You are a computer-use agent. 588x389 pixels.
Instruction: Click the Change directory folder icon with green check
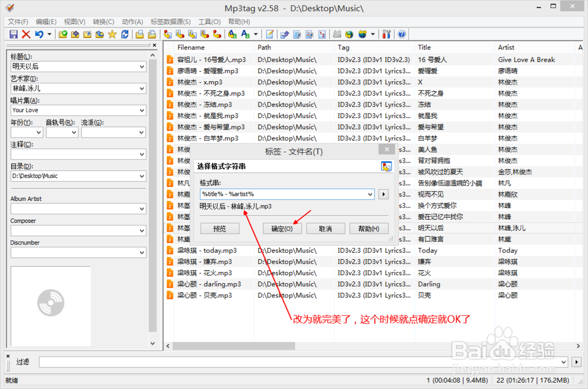(63, 35)
